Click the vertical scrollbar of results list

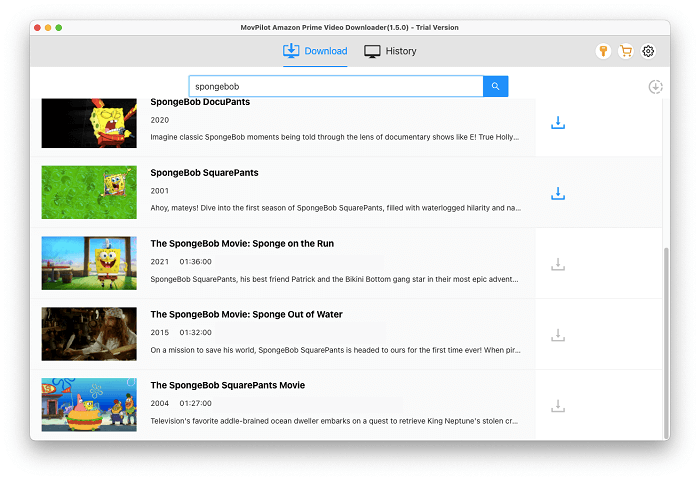[665, 340]
